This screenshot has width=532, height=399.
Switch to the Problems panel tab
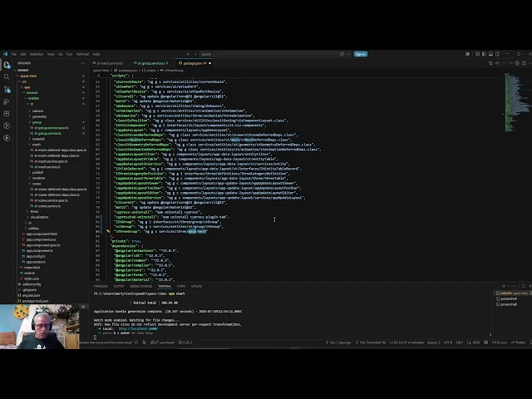[x=101, y=286]
